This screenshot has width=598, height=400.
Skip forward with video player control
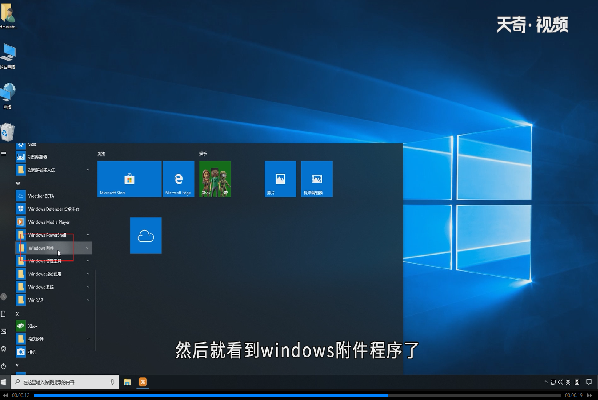[x=590, y=395]
